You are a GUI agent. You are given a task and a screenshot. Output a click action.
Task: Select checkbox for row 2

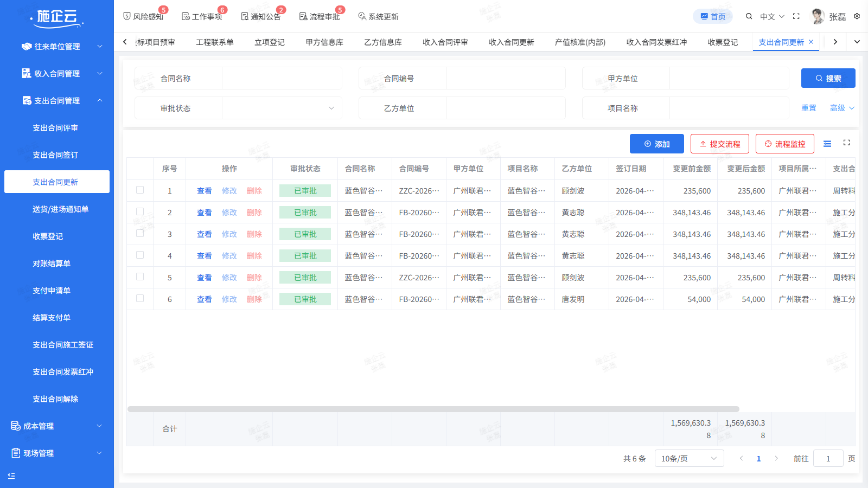click(140, 211)
